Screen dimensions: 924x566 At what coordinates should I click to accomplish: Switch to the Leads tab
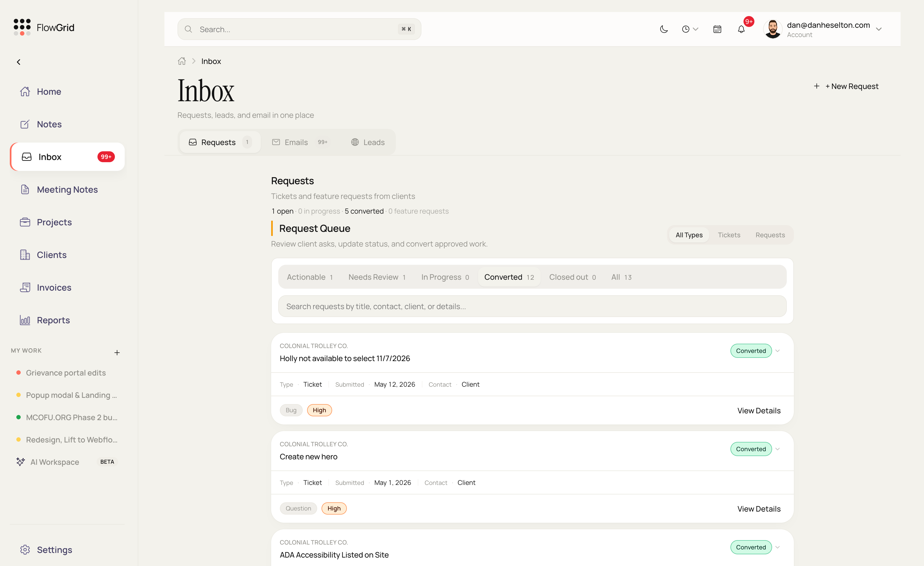pos(368,142)
